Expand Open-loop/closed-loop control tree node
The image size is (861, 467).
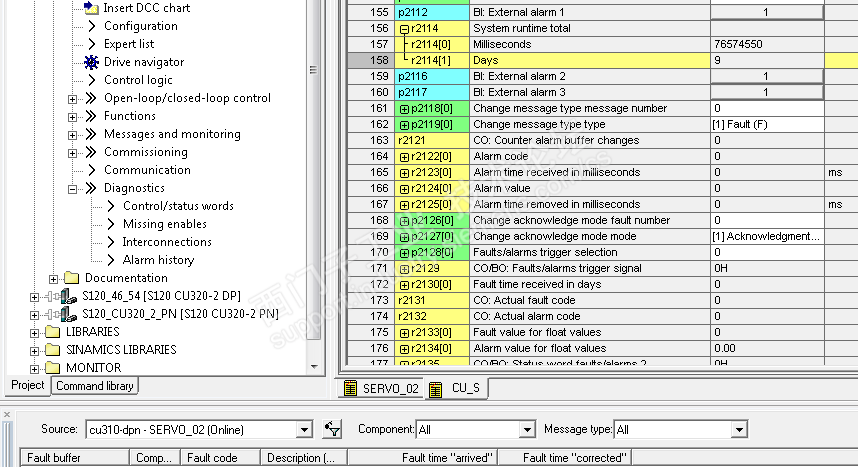72,99
